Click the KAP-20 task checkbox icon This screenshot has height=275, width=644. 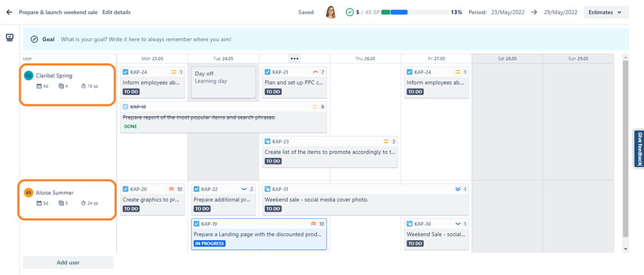125,189
